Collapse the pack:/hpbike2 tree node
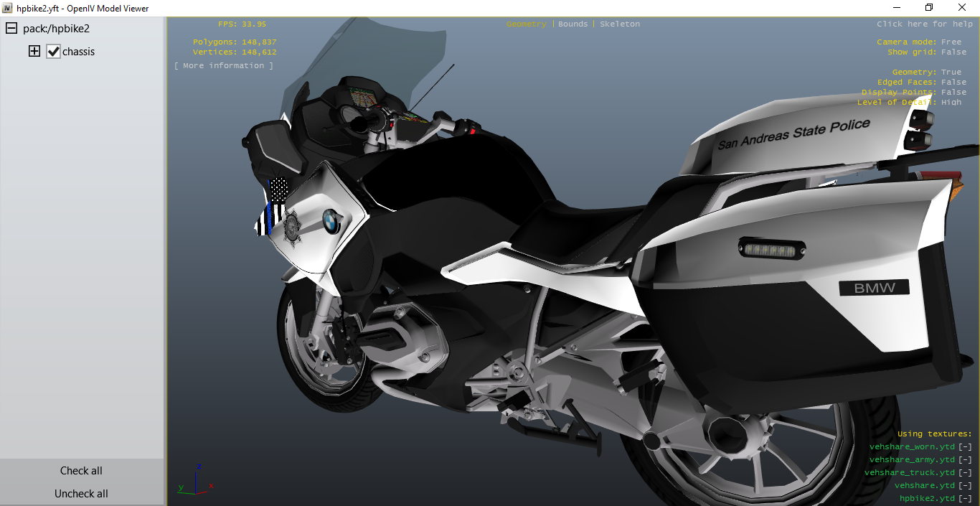This screenshot has height=506, width=980. (x=11, y=29)
